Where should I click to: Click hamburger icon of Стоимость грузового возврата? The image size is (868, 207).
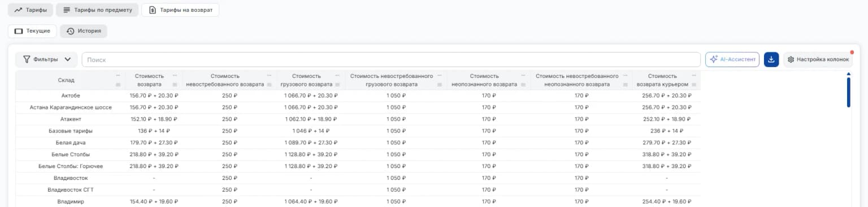(338, 85)
